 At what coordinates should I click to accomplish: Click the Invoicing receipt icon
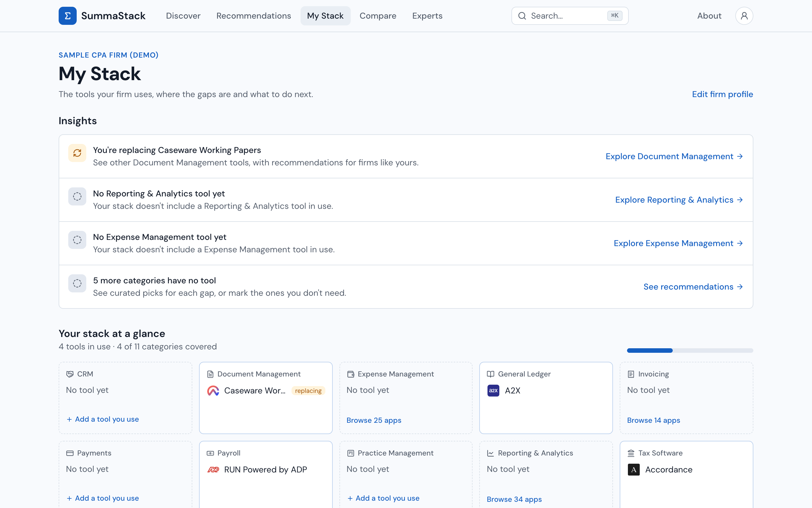[x=631, y=374]
